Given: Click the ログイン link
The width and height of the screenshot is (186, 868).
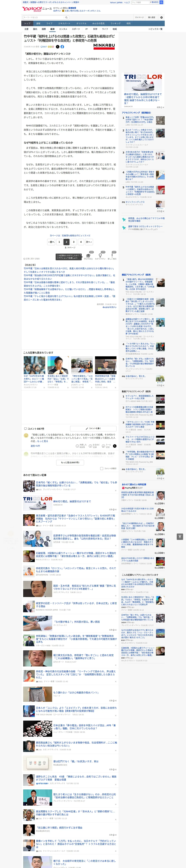Looking at the screenshot, I should pyautogui.click(x=57, y=11).
